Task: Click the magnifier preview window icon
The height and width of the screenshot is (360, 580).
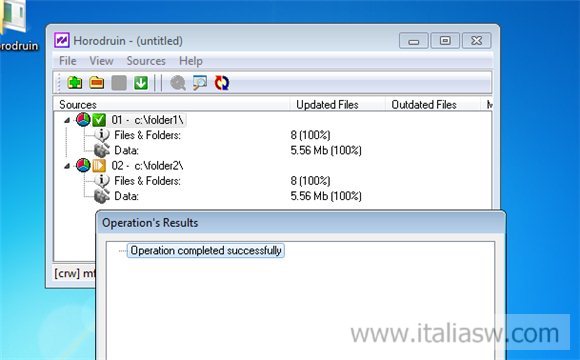Action: click(x=200, y=83)
